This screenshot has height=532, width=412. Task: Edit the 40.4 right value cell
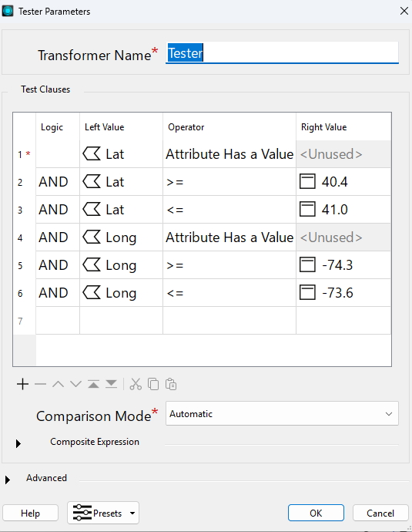pyautogui.click(x=343, y=182)
